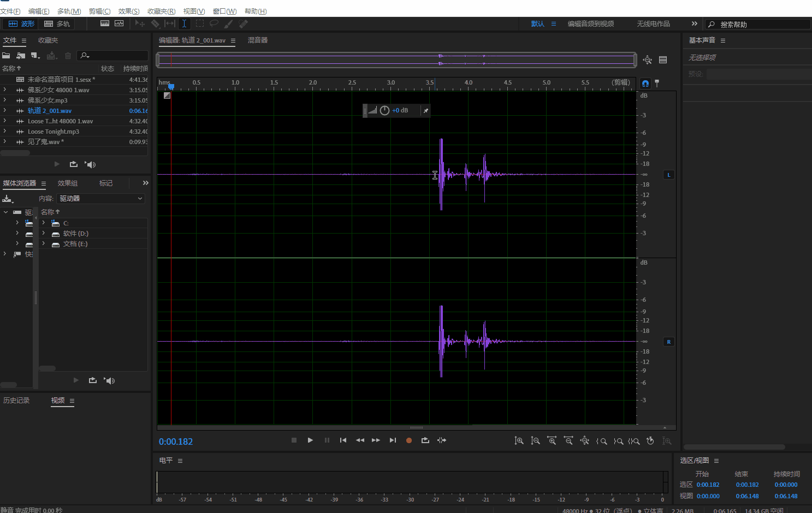Switch to the 效果组 tab
Screen dimensions: 812x513
(x=68, y=183)
